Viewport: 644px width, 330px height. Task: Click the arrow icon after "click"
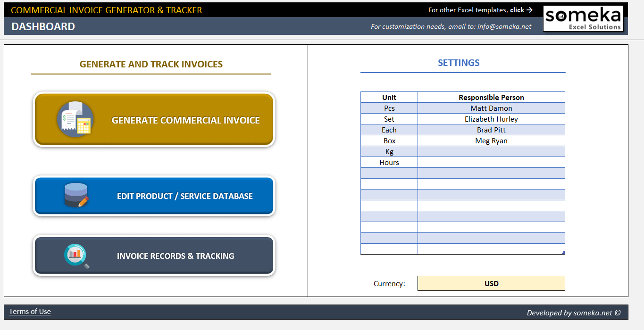click(x=530, y=10)
